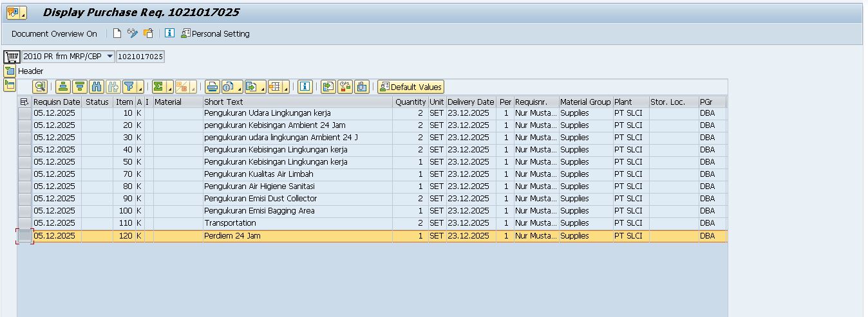Click the purchase requisition number field

click(140, 57)
